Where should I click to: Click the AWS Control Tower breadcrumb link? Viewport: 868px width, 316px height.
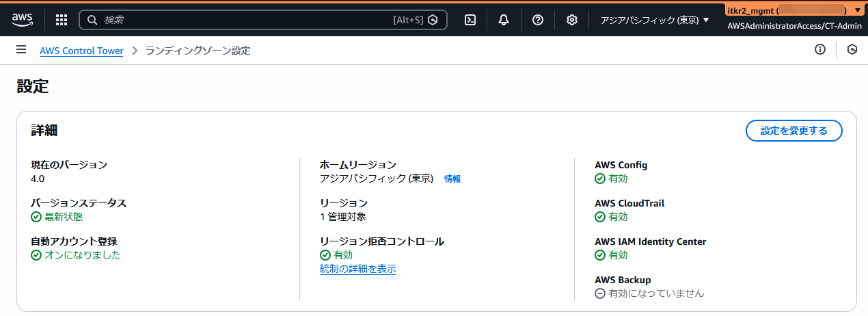tap(81, 51)
